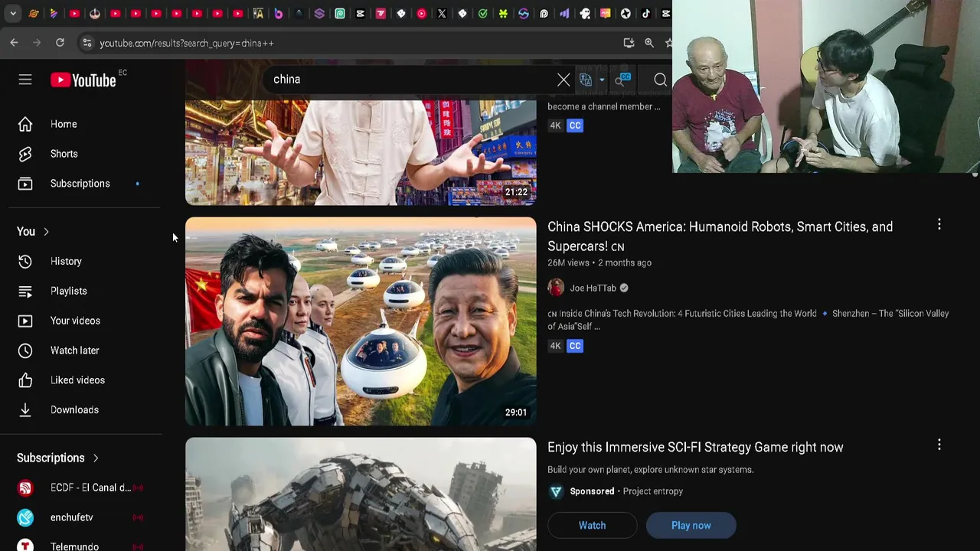980x551 pixels.
Task: Click the magnifier search button
Action: (660, 80)
